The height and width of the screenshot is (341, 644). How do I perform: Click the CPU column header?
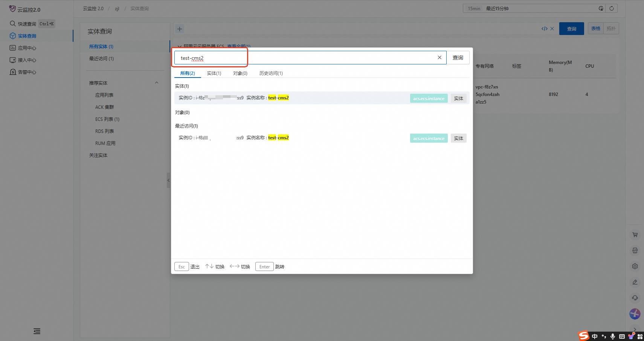coord(589,66)
